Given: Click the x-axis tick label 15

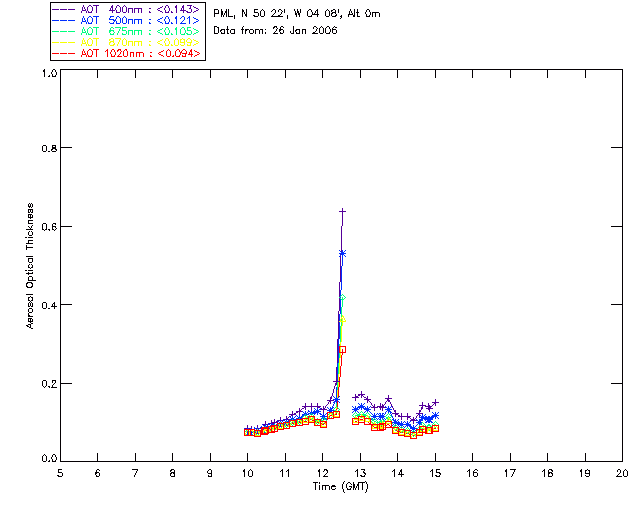Looking at the screenshot, I should [435, 473].
